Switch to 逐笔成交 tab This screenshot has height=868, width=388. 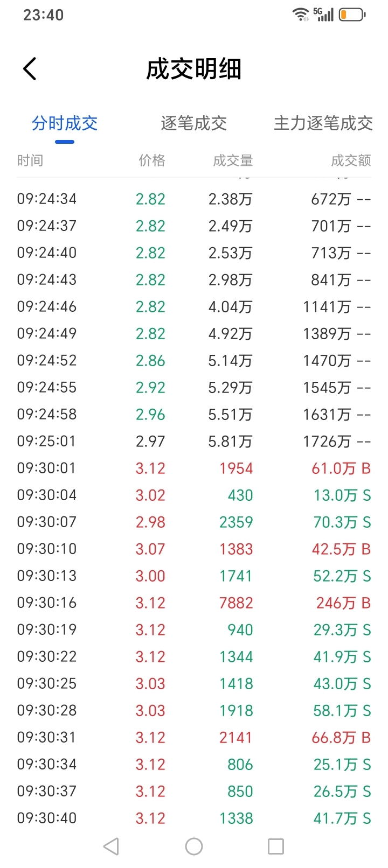click(x=194, y=123)
